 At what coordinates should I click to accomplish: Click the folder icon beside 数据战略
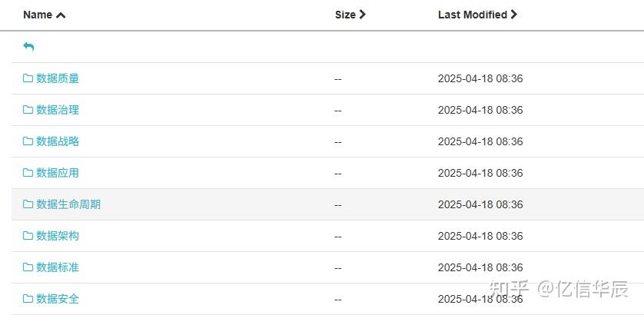point(28,141)
